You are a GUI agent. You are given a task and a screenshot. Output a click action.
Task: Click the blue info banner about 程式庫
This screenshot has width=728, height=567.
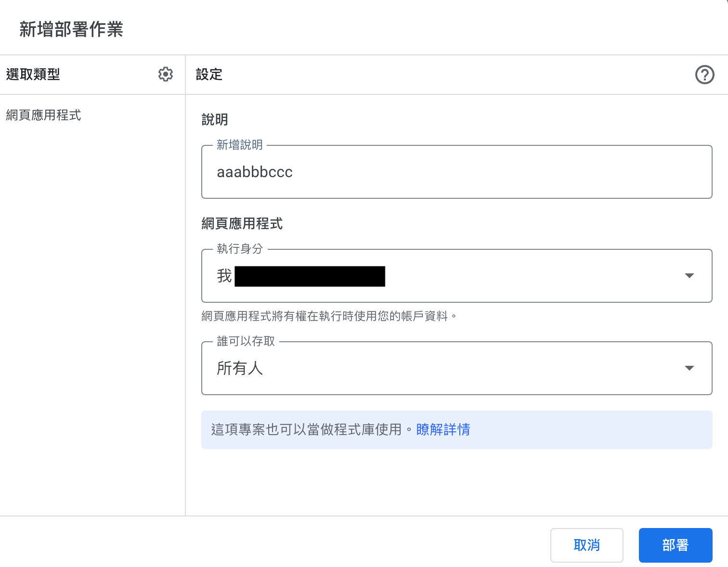coord(578,429)
